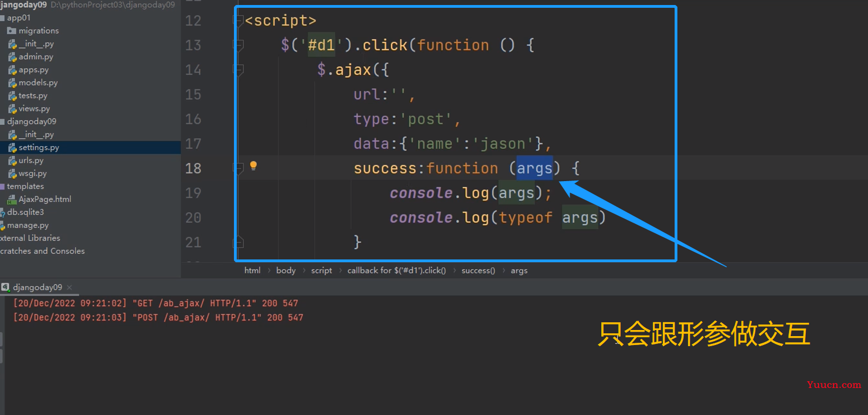Click gutter line number 16
Image resolution: width=868 pixels, height=415 pixels.
[x=193, y=119]
